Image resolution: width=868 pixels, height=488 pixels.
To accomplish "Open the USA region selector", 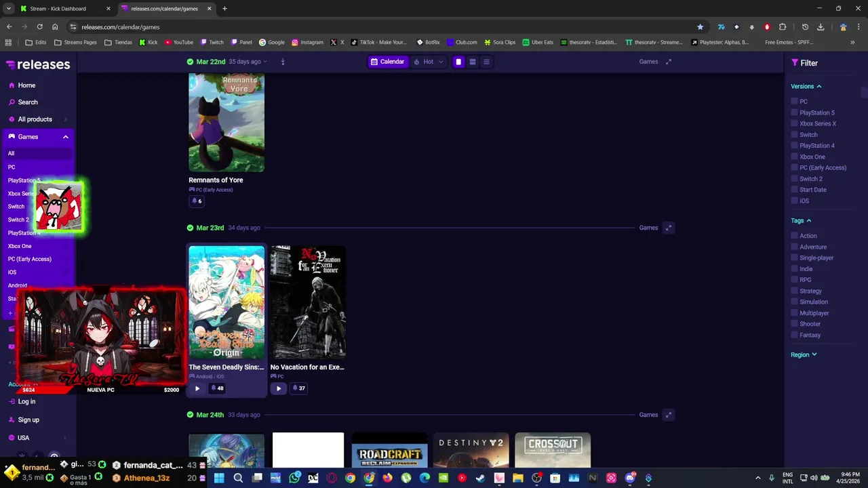I will tap(37, 438).
